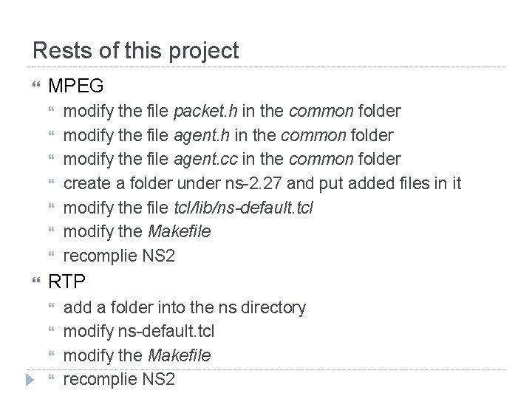Click the italic text agent.cc

tap(205, 160)
